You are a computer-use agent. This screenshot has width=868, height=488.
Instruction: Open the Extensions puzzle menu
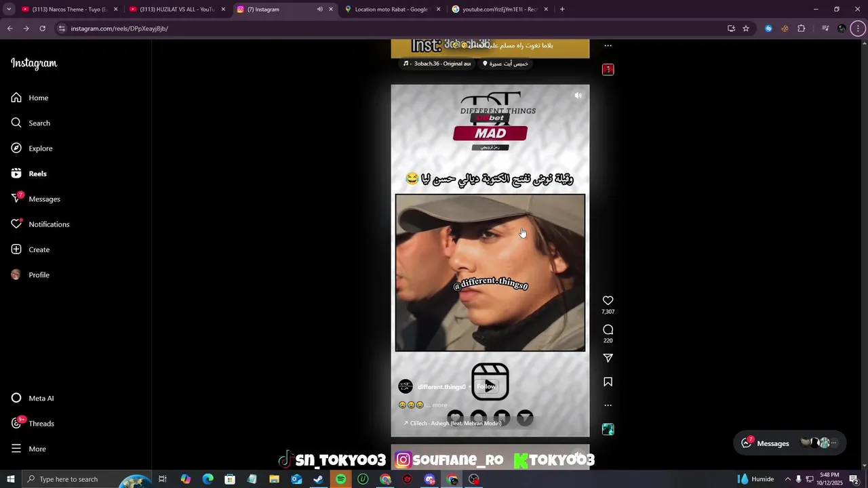coord(802,28)
